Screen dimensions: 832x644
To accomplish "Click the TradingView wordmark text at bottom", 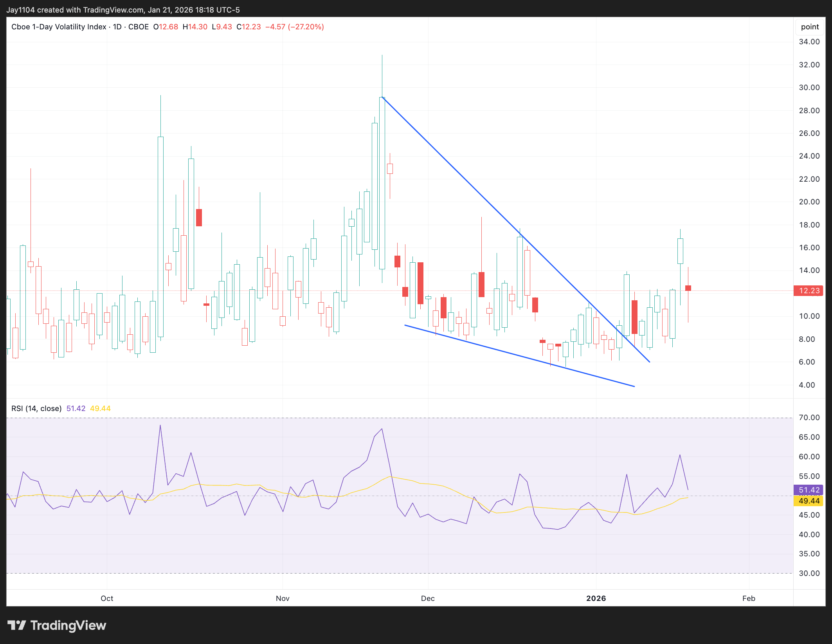I will (x=68, y=625).
